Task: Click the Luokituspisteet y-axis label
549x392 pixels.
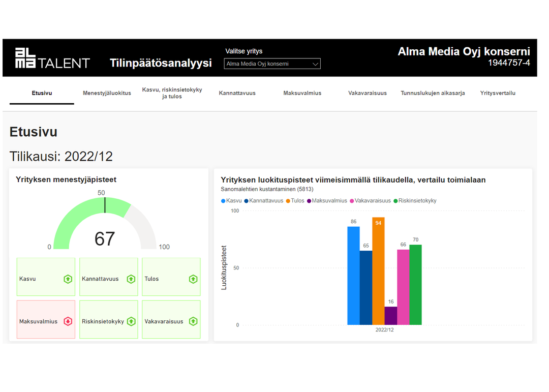Action: 224,267
